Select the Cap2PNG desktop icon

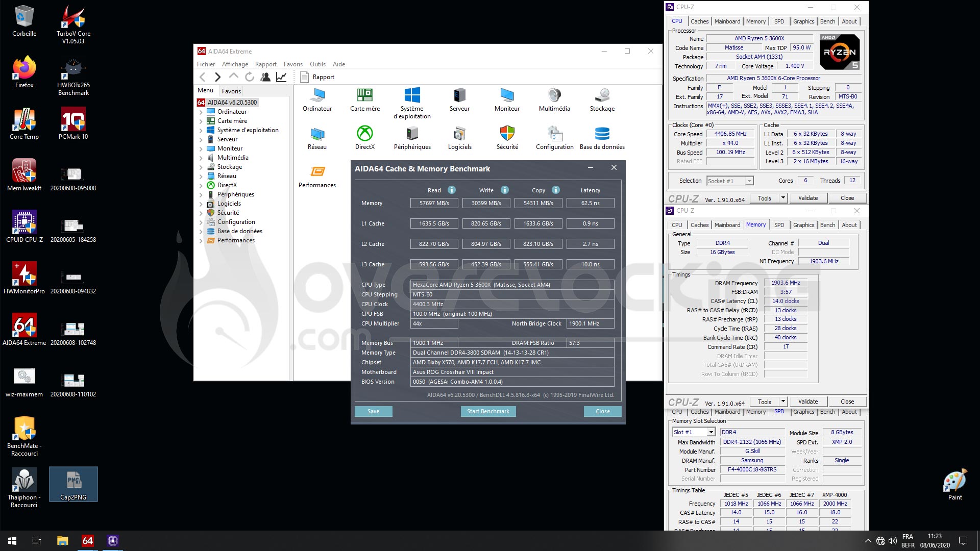pyautogui.click(x=73, y=485)
